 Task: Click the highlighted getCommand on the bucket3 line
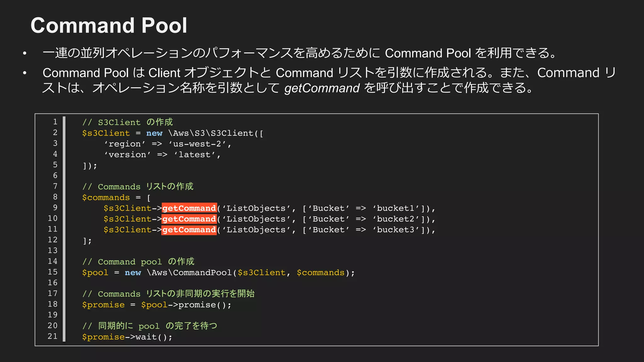[189, 230]
